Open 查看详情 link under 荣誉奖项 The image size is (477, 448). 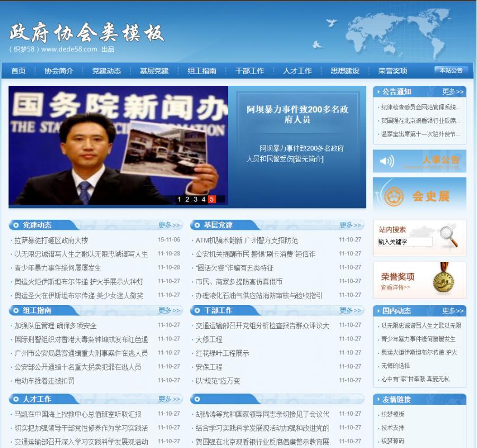(395, 288)
